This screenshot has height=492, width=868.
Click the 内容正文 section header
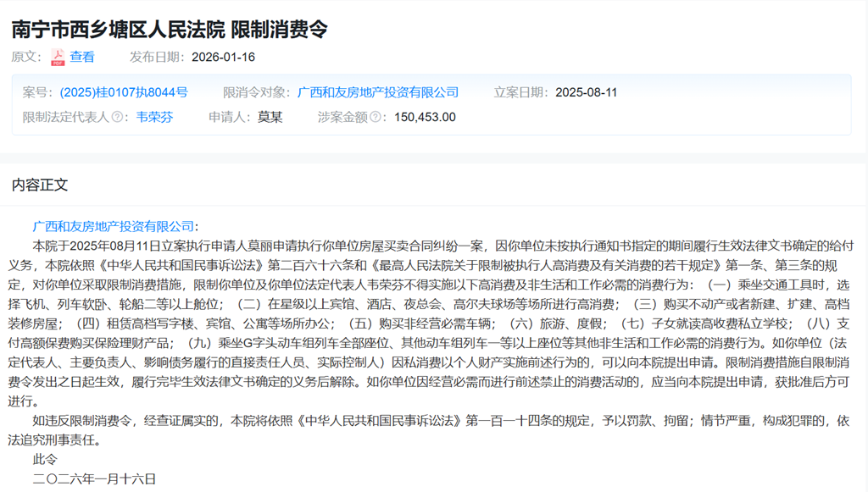click(40, 184)
